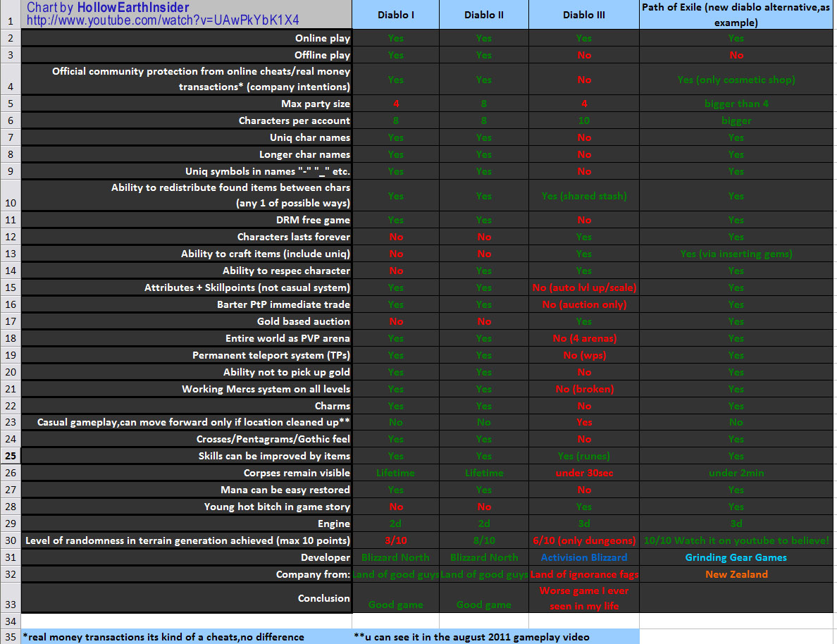The image size is (837, 644).
Task: Click the "Max party size" label cell
Action: (x=186, y=104)
